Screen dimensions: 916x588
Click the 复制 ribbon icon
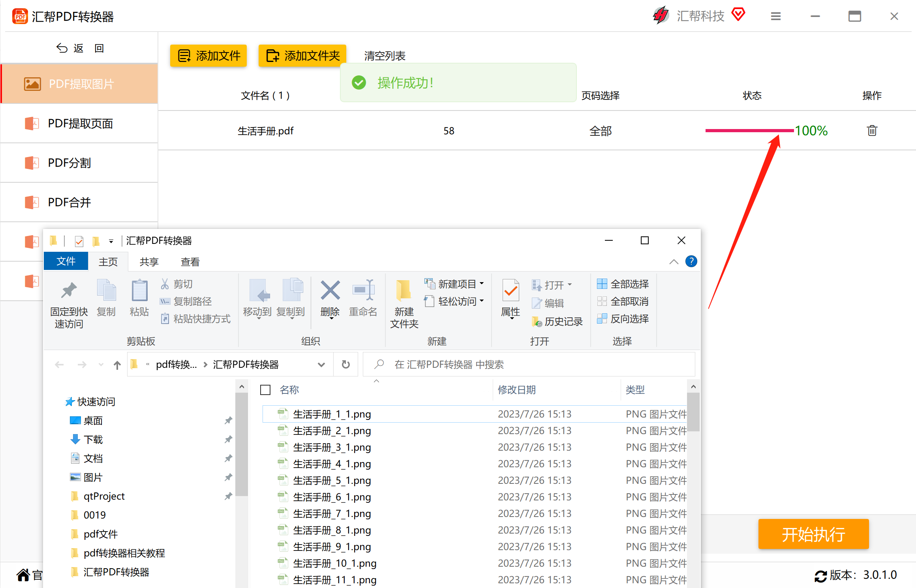[x=106, y=290]
